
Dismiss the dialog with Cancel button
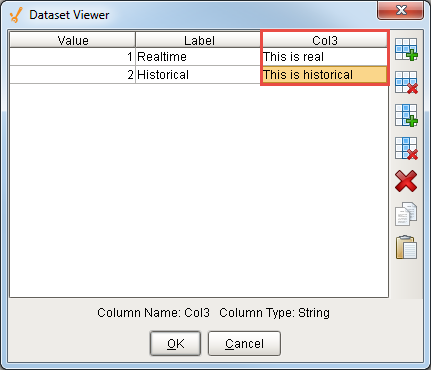pos(244,343)
